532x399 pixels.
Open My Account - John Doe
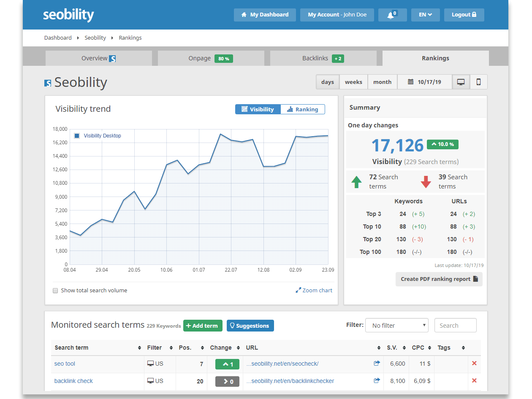[x=337, y=15]
